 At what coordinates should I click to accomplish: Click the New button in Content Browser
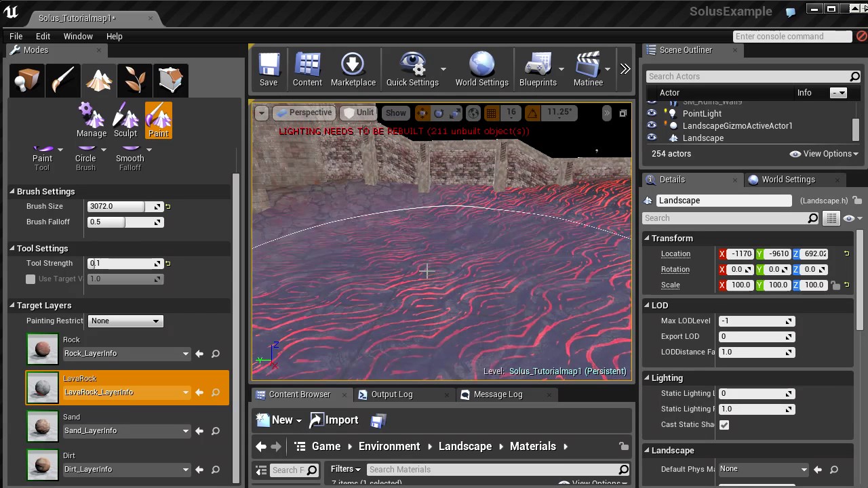click(x=279, y=420)
